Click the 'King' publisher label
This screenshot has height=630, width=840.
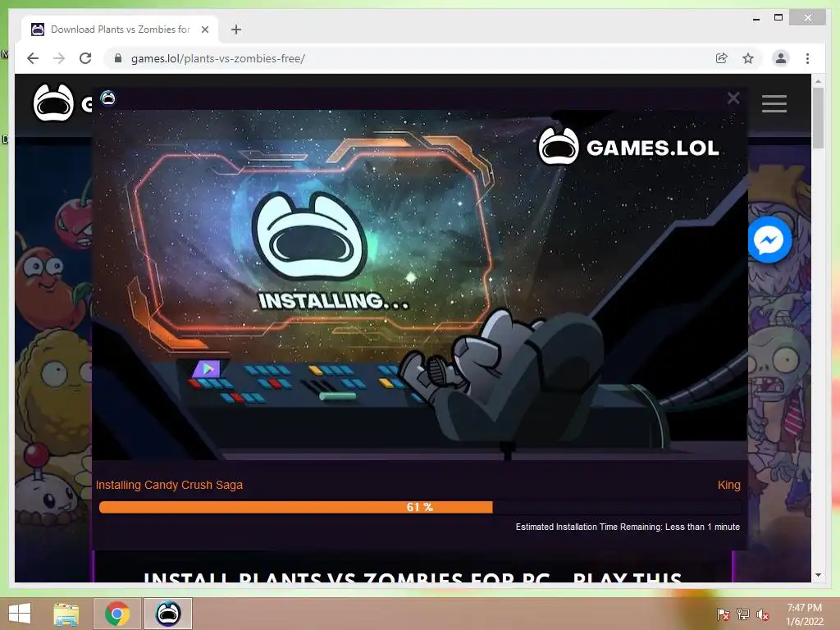point(728,485)
